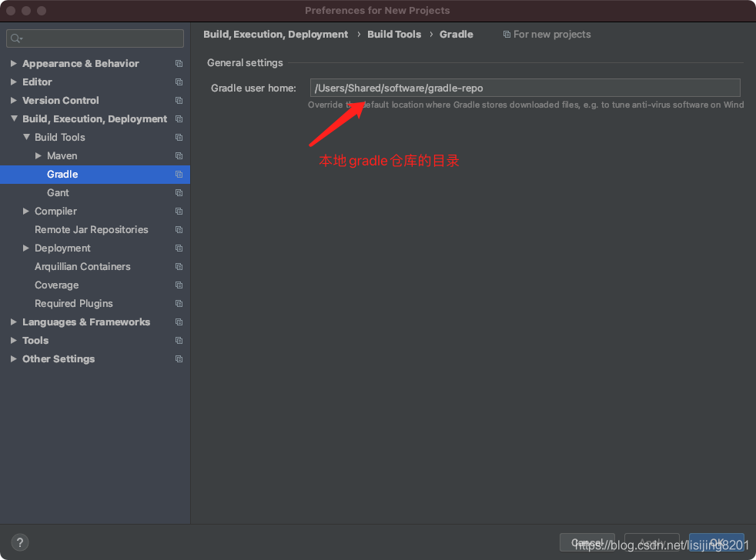Viewport: 756px width, 560px height.
Task: Collapse the Build, Execution, Deployment section
Action: pyautogui.click(x=14, y=118)
